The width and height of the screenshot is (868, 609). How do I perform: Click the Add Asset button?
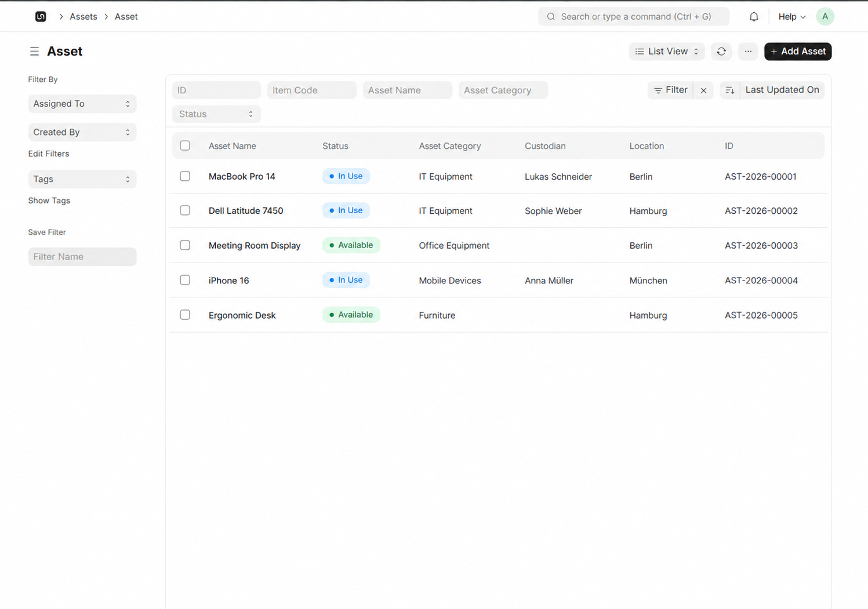pyautogui.click(x=798, y=51)
